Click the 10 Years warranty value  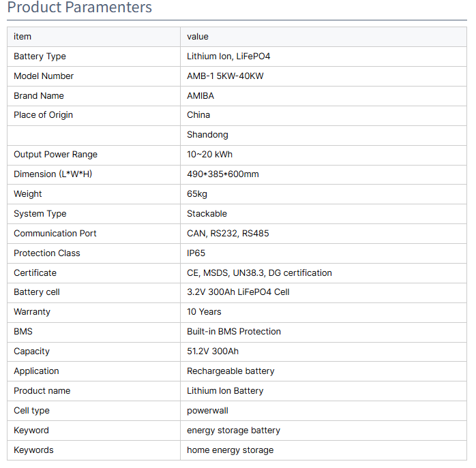click(204, 311)
